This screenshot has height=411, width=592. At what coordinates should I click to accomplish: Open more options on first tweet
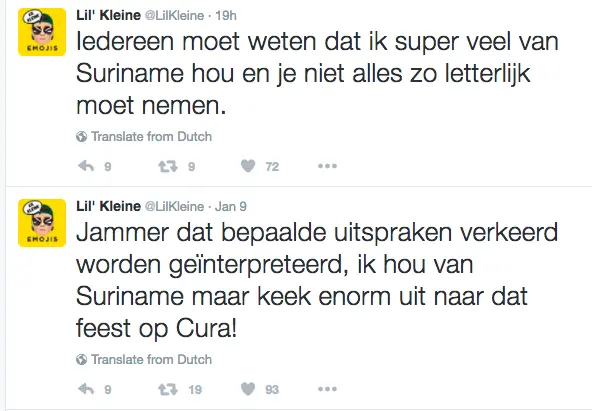[327, 166]
